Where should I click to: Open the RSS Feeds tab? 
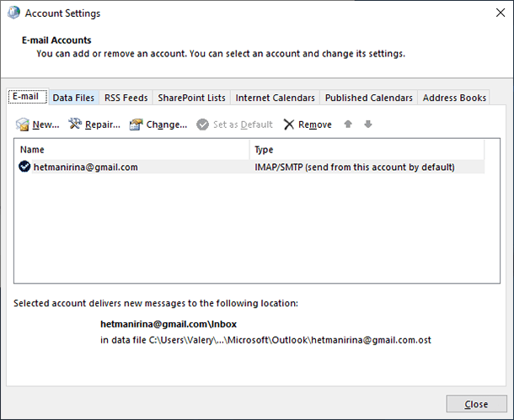click(x=126, y=98)
